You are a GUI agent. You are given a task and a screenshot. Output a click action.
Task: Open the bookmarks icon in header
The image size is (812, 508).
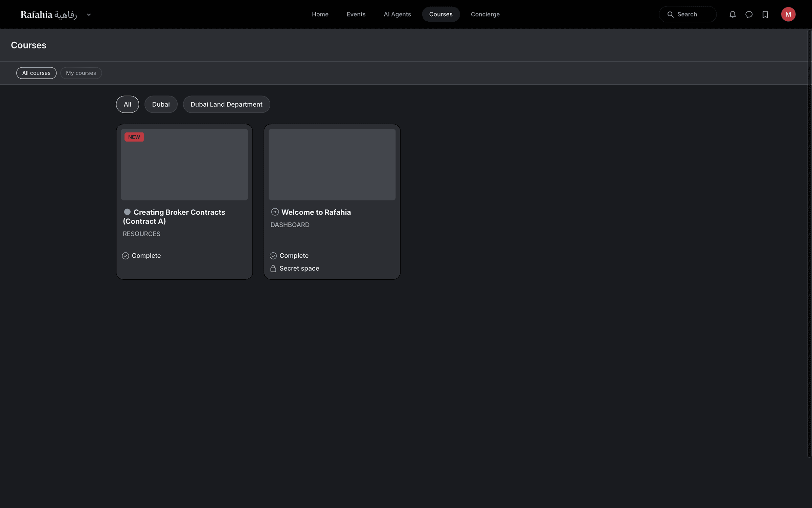point(765,14)
